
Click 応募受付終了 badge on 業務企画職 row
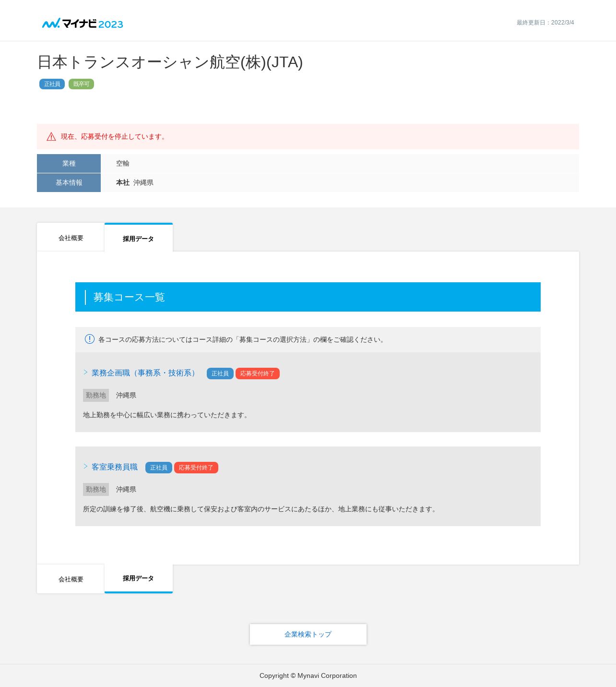point(258,374)
